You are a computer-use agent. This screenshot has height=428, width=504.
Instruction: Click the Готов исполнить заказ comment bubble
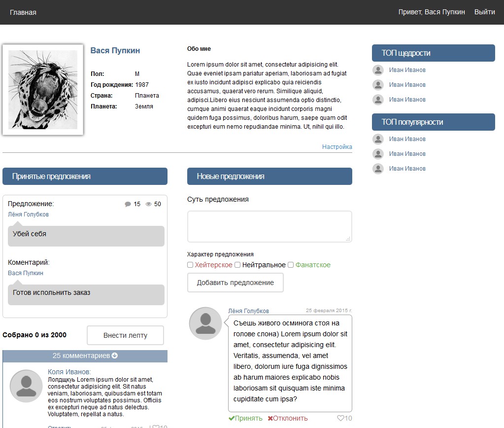[86, 294]
